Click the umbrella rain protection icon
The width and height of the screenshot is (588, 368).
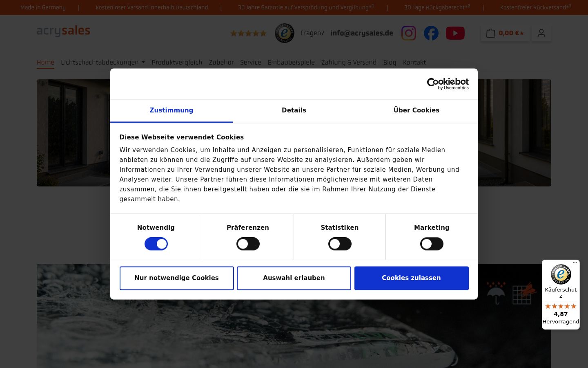[x=496, y=293]
